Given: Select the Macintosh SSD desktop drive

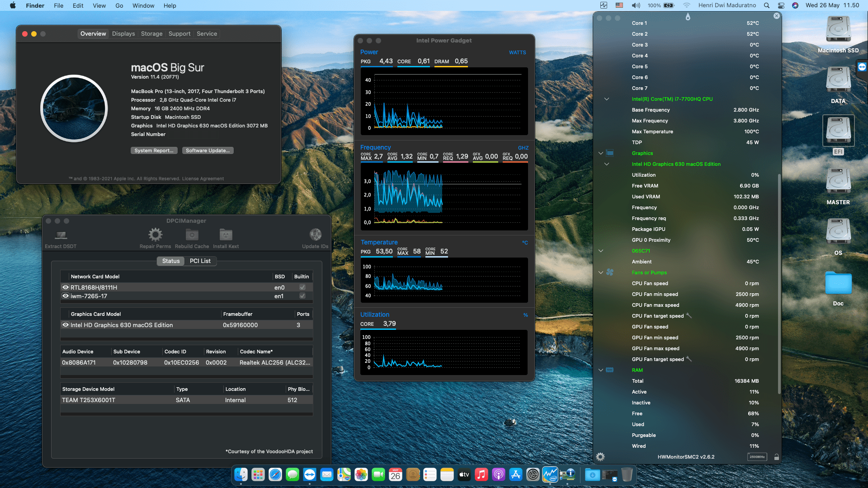Looking at the screenshot, I should (838, 30).
